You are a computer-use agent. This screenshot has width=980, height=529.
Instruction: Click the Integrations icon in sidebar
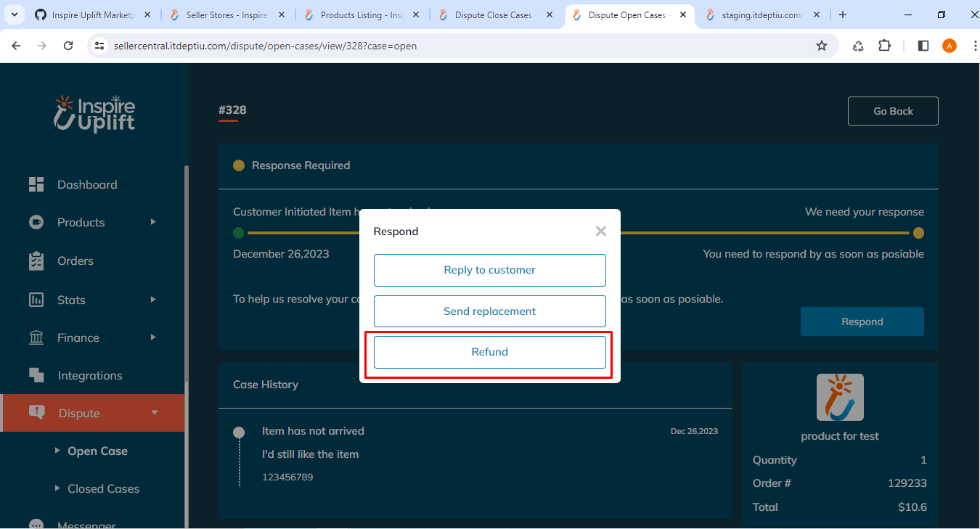coord(36,375)
